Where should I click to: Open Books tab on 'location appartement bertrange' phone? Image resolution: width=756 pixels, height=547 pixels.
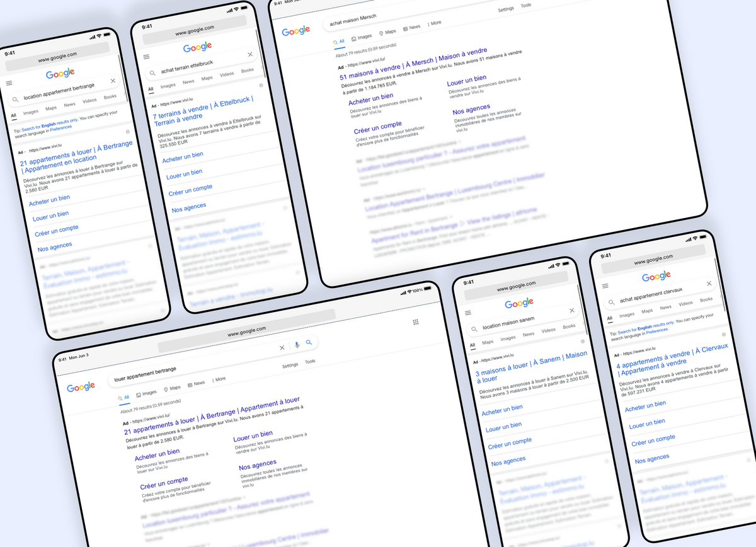pyautogui.click(x=110, y=97)
